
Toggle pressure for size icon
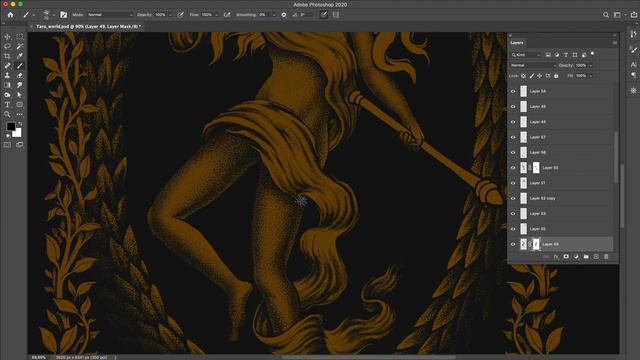coord(324,15)
